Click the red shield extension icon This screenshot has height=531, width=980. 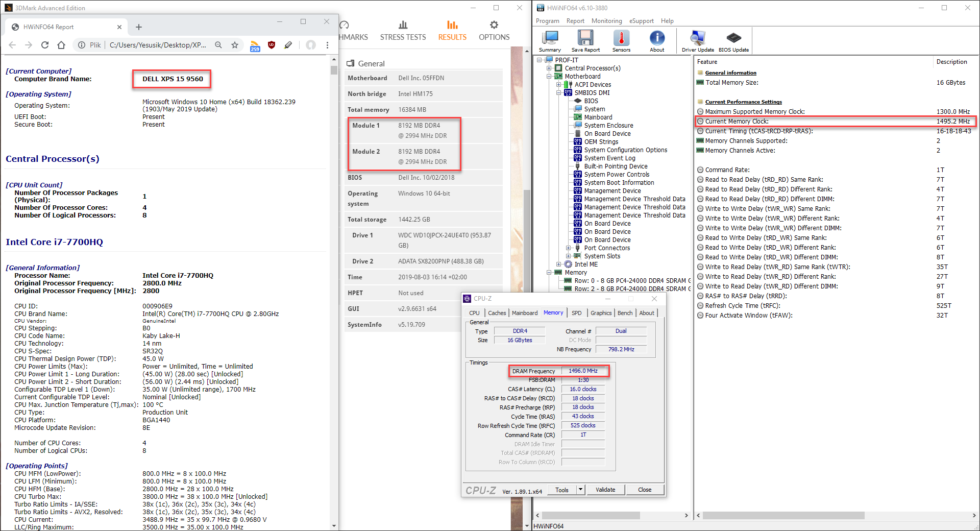(272, 45)
